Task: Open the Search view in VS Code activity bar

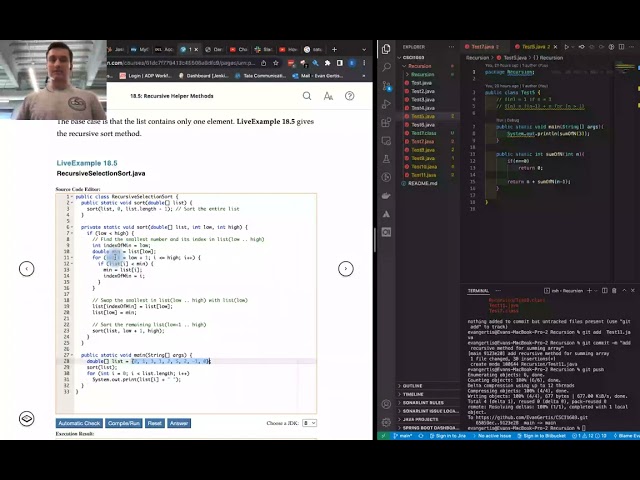Action: pos(386,67)
